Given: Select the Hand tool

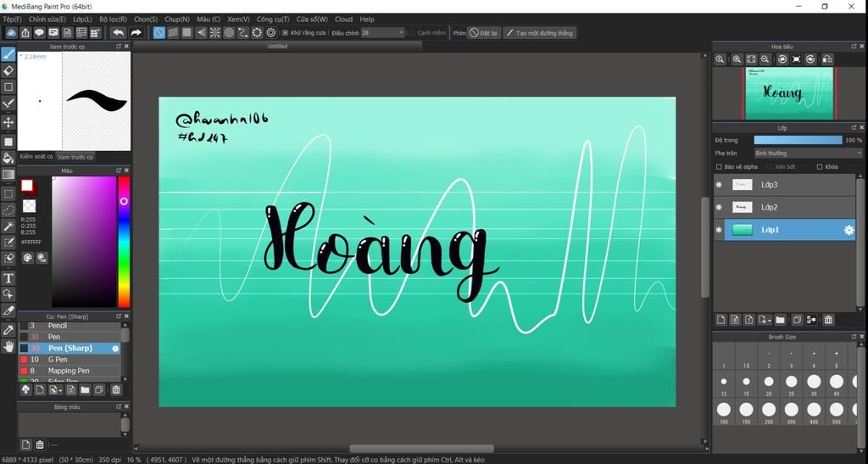Looking at the screenshot, I should coord(8,347).
